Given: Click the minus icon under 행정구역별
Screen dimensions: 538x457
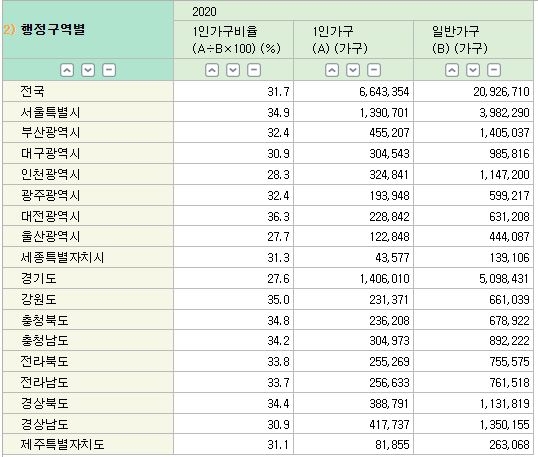Looking at the screenshot, I should [109, 70].
